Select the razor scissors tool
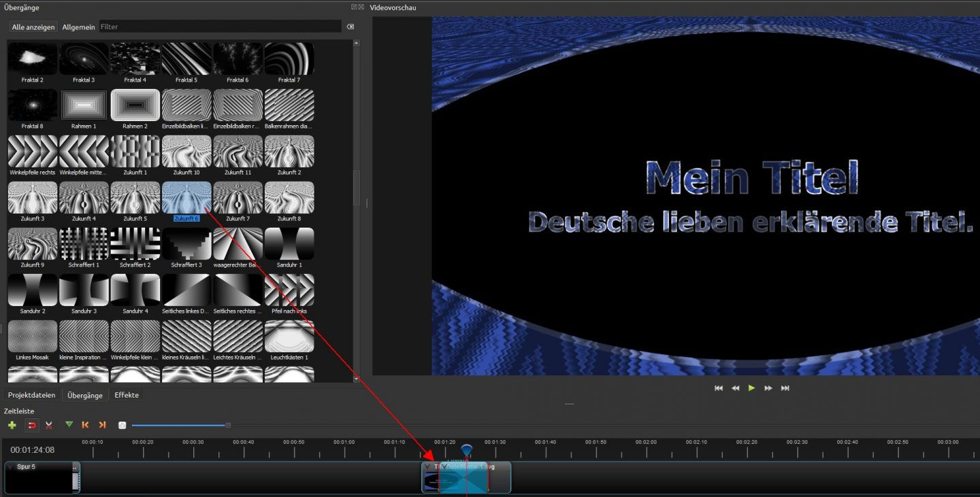Image resolution: width=980 pixels, height=497 pixels. click(x=49, y=425)
